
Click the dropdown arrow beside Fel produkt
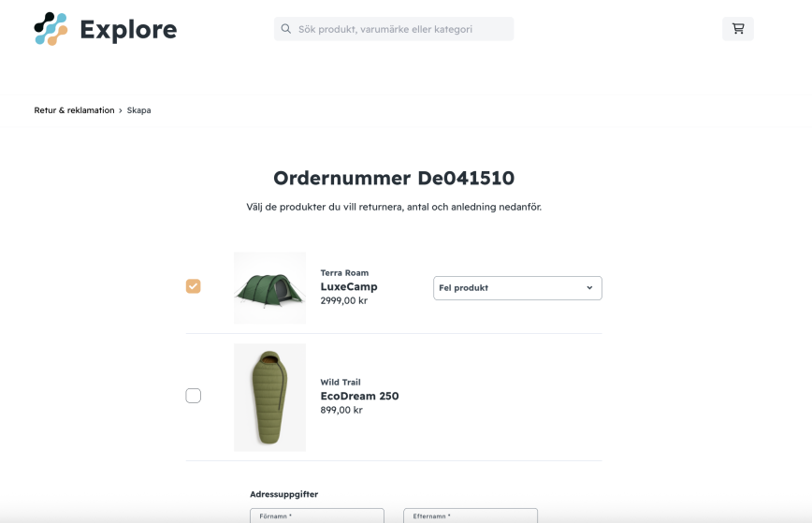click(589, 288)
